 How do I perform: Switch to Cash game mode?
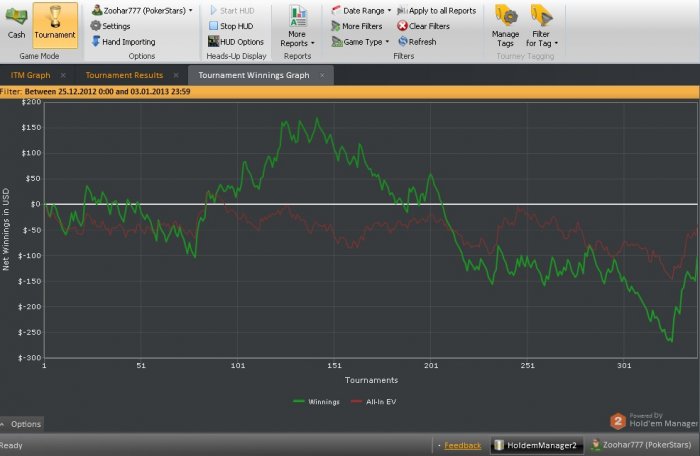pos(16,23)
